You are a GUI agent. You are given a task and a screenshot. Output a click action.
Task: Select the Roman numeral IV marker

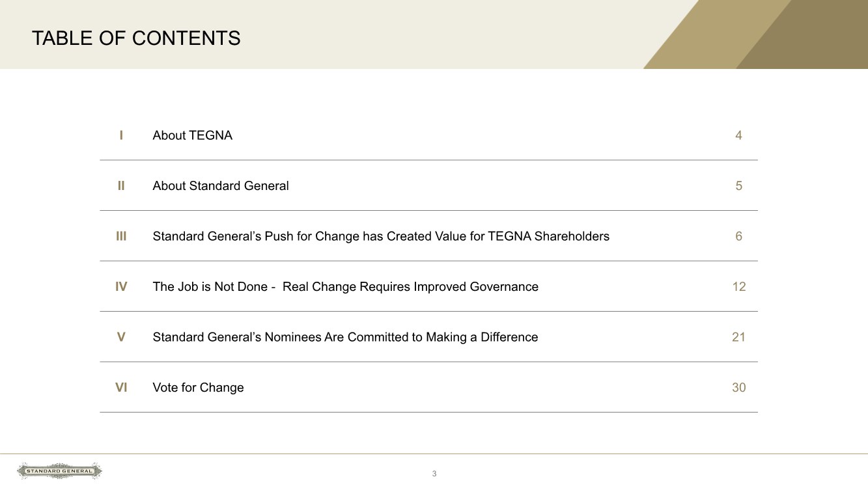pos(121,287)
